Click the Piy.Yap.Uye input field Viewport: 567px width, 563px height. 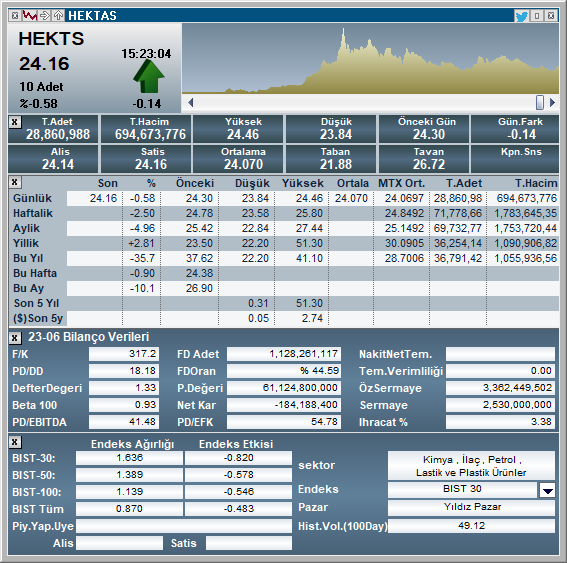pyautogui.click(x=184, y=526)
